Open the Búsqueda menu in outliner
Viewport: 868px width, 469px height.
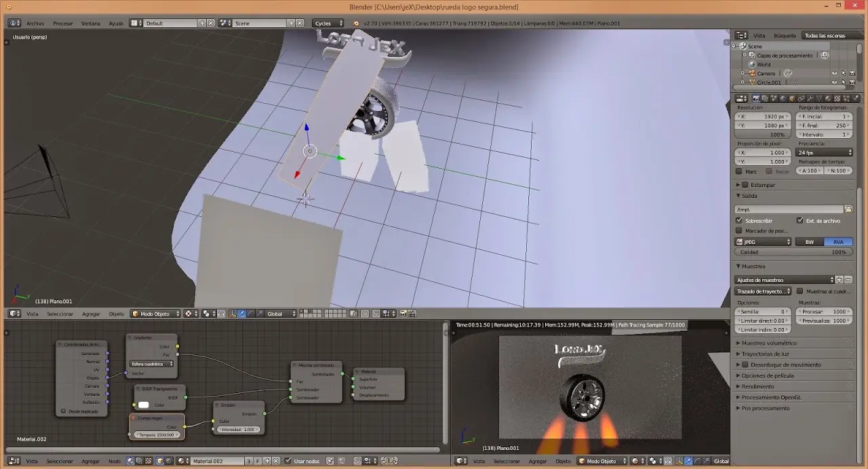(x=785, y=35)
